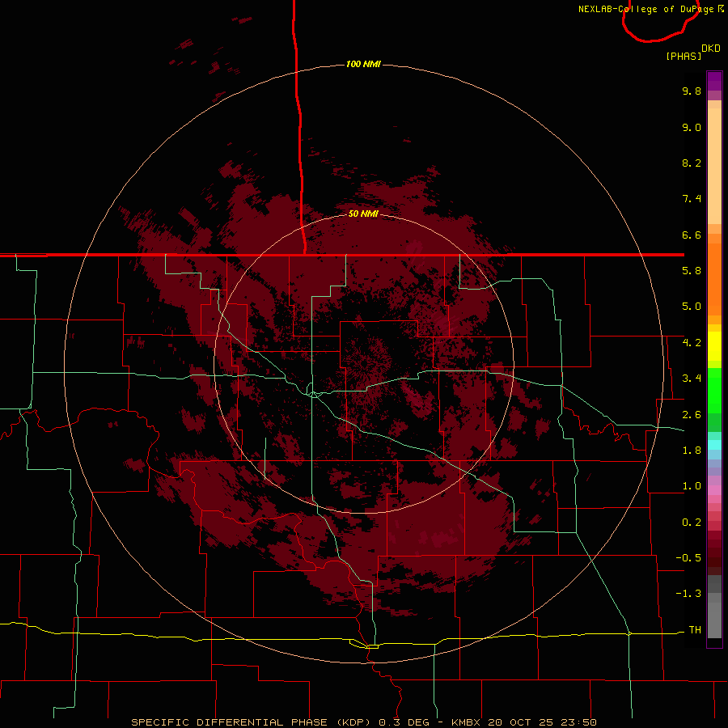The height and width of the screenshot is (728, 728).
Task: Click the 0.3 DEG tilt text in caption
Action: pos(405,722)
